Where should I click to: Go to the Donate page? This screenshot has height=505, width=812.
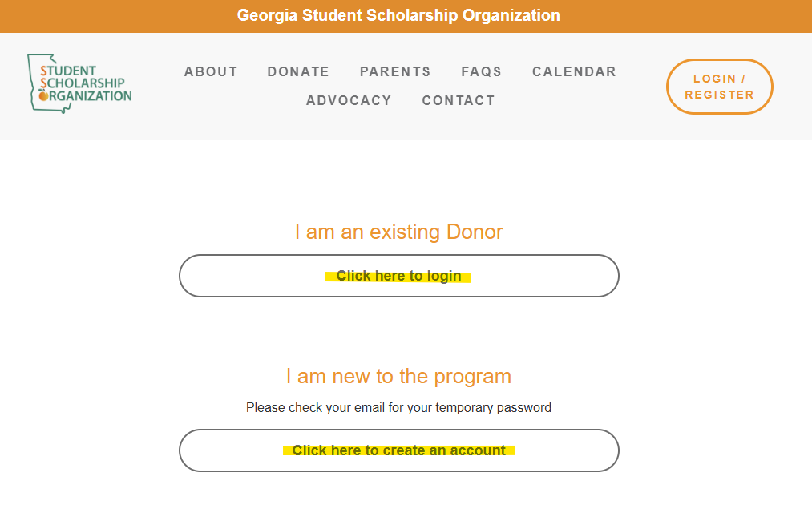pyautogui.click(x=298, y=71)
